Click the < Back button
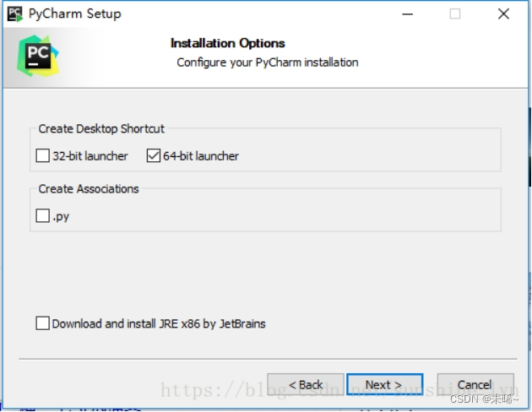Screen dimensions: 532x412 coord(306,384)
